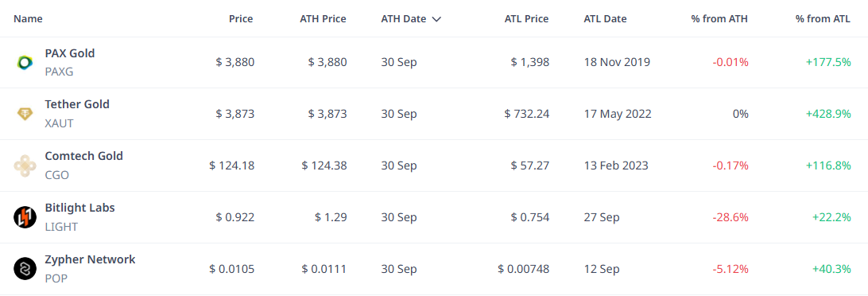This screenshot has width=868, height=296.
Task: Sort by % from ATL header
Action: point(823,19)
